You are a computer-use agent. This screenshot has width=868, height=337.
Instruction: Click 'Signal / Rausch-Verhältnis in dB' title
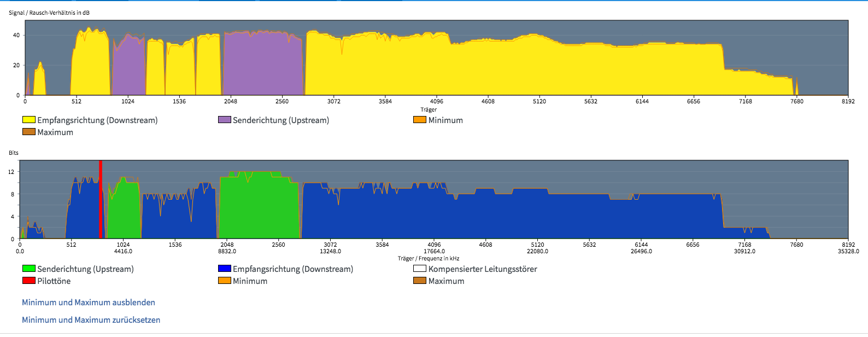(49, 13)
